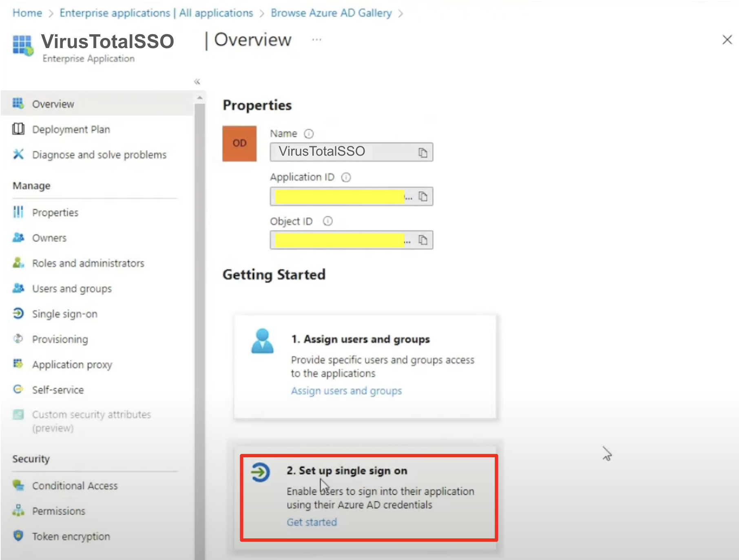The width and height of the screenshot is (739, 560).
Task: Click the Application ID field
Action: pyautogui.click(x=351, y=196)
